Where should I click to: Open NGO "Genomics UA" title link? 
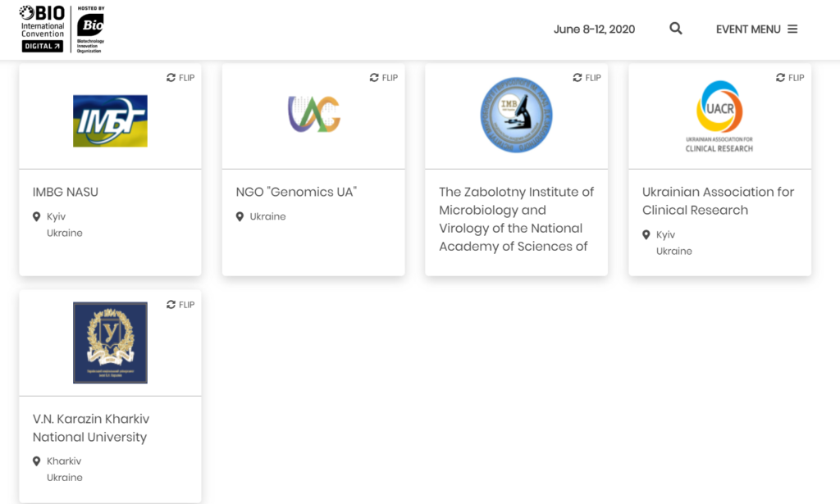296,192
